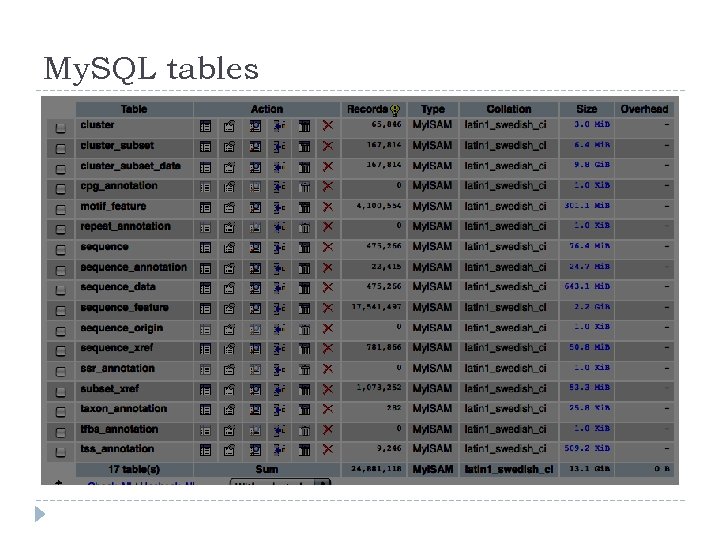Select the subset_xref row checkbox
This screenshot has height=540, width=720.
tap(60, 392)
